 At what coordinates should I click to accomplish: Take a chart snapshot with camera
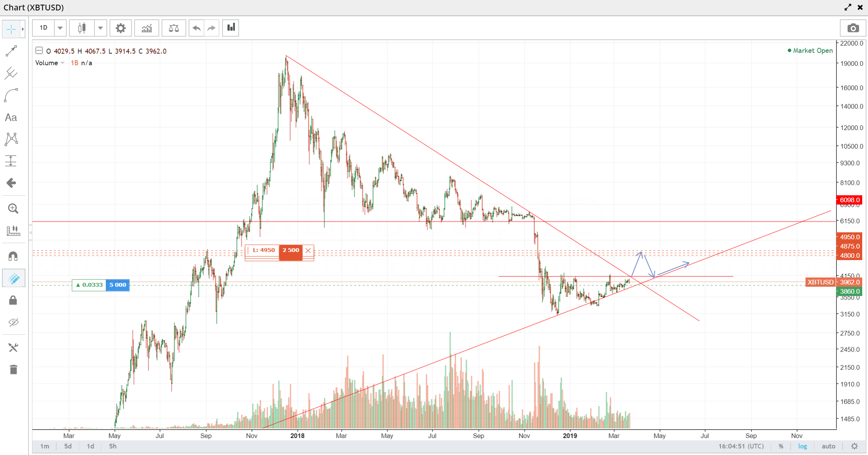click(853, 28)
